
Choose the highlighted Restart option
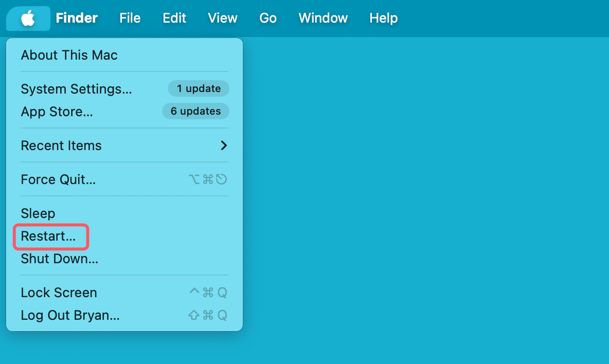point(48,236)
